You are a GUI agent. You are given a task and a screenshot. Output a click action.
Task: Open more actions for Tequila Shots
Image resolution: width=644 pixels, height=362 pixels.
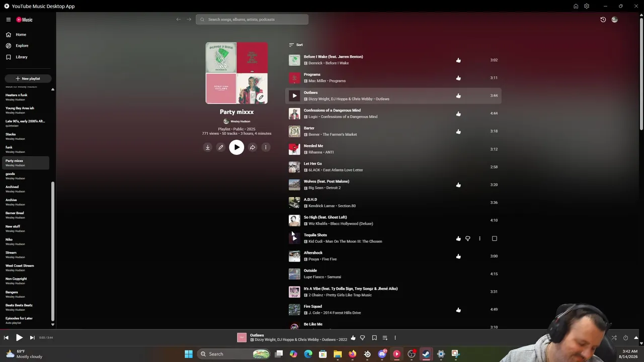point(479,238)
